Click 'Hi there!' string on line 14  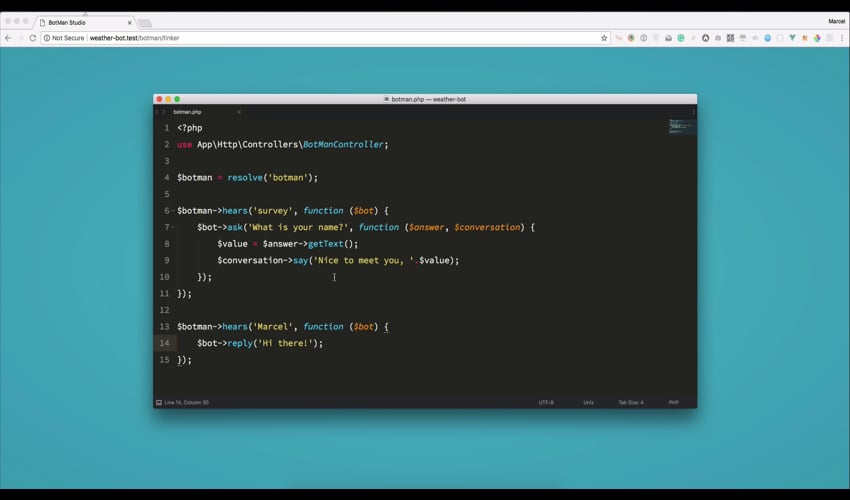point(287,343)
